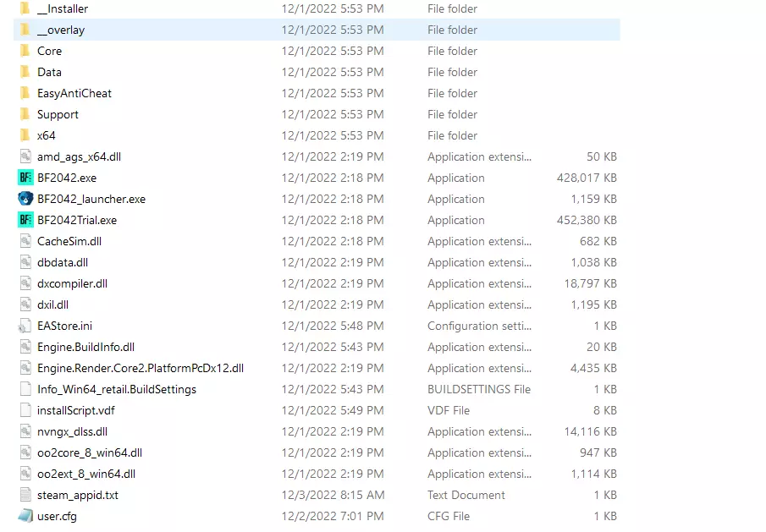Select the dxil.dll file icon
The image size is (766, 532).
[x=25, y=304]
